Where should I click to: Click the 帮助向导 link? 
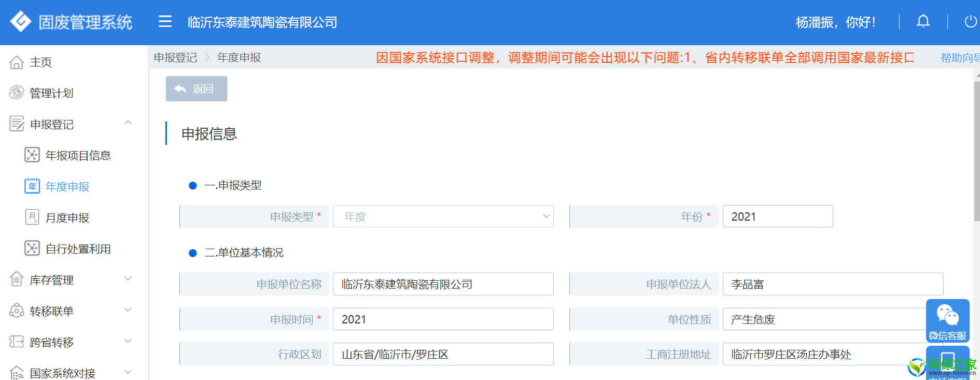tap(960, 58)
